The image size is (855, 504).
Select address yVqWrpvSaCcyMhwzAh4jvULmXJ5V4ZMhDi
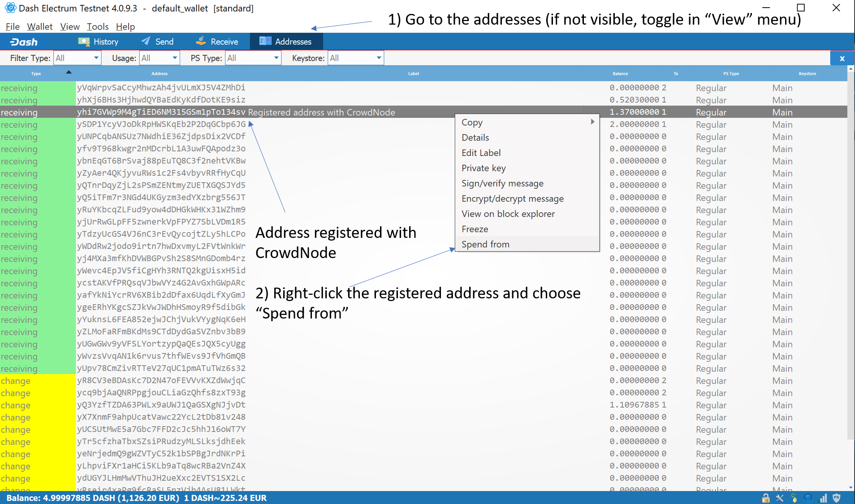coord(161,87)
